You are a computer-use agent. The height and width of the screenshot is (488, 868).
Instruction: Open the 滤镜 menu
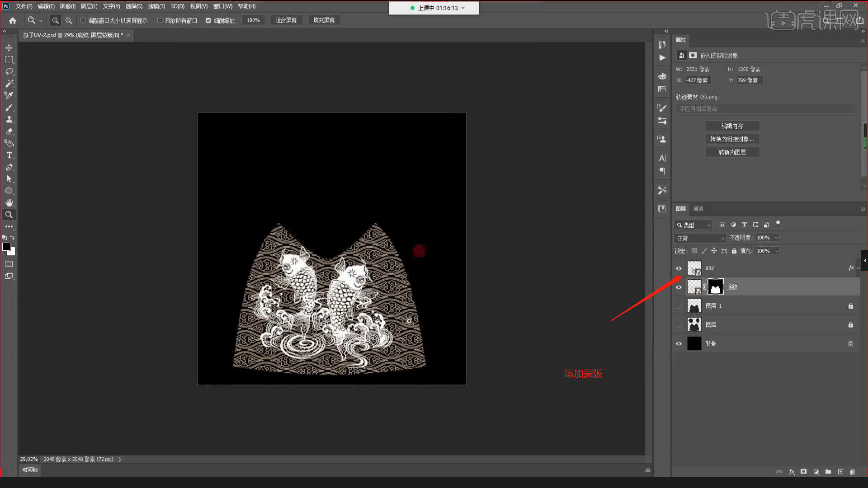tap(156, 6)
